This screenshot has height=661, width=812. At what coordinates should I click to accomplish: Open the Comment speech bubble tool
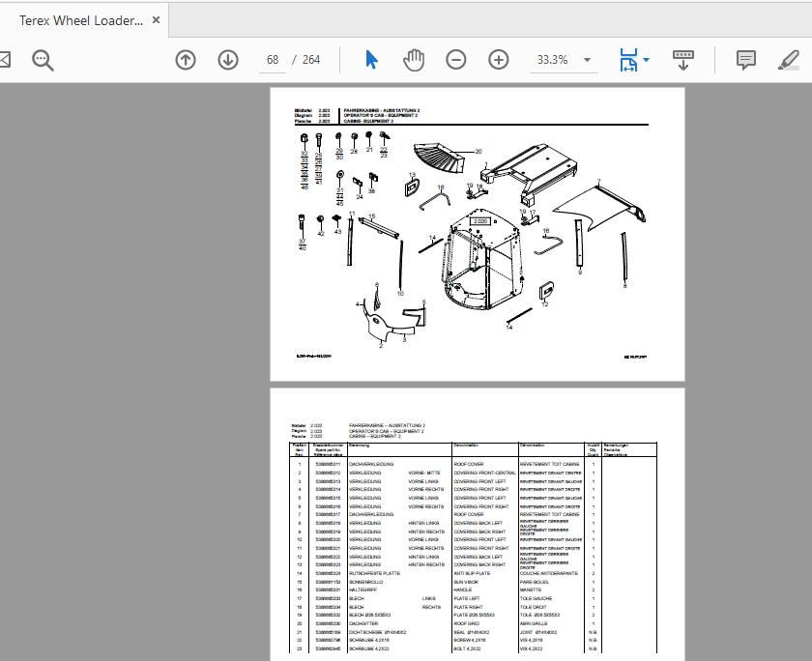[x=745, y=59]
